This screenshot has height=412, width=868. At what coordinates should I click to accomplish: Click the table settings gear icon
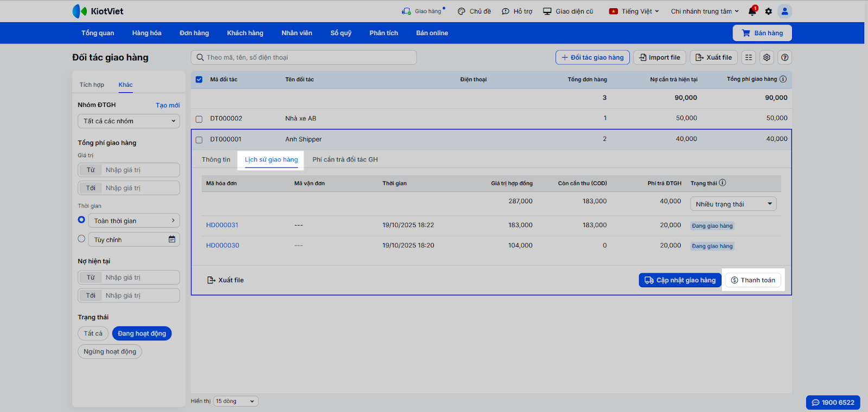[767, 57]
